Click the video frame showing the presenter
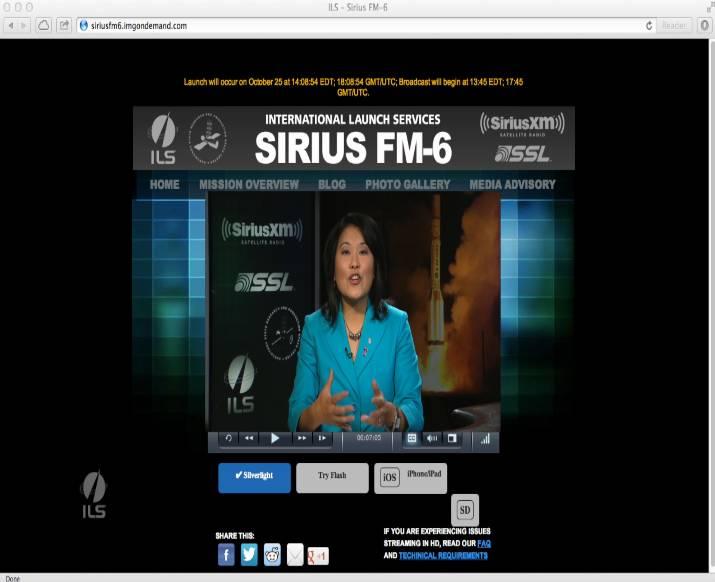 pyautogui.click(x=354, y=312)
